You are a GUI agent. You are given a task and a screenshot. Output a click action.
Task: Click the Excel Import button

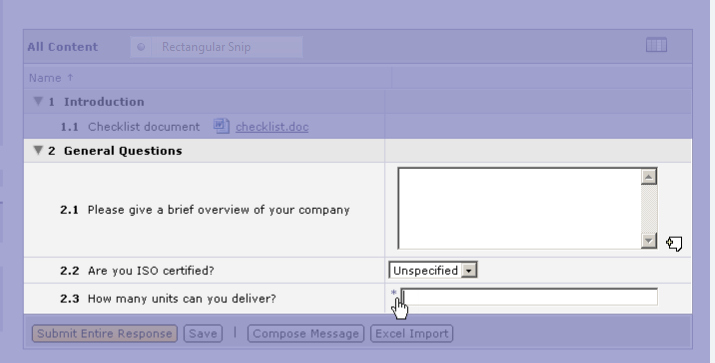click(411, 333)
